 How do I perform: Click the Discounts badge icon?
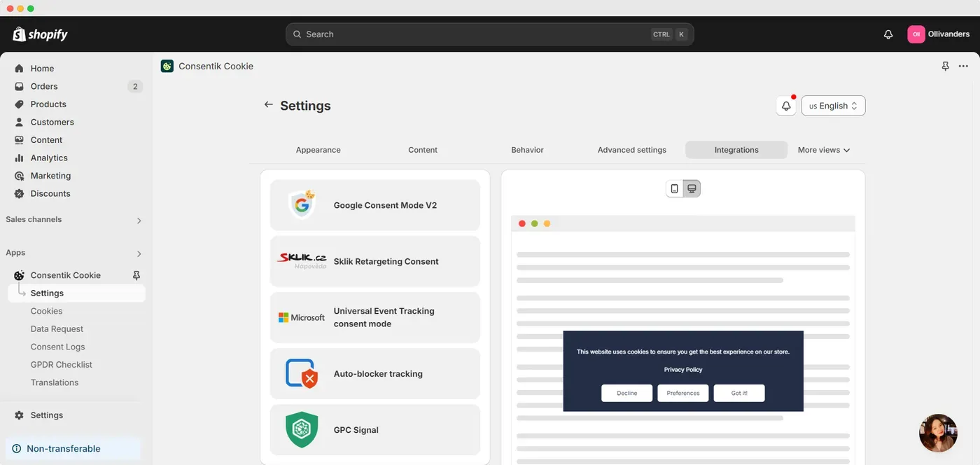(x=20, y=193)
